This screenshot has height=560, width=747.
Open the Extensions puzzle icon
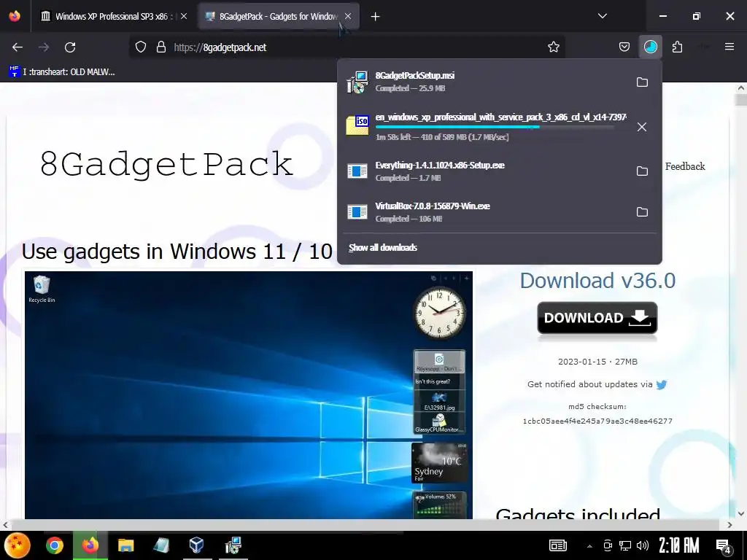pos(677,47)
